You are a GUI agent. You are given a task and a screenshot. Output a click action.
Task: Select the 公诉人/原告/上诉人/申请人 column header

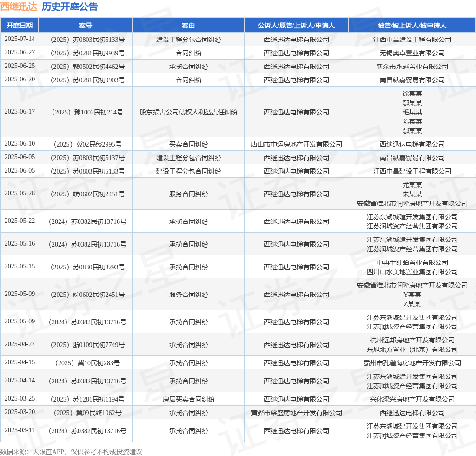296,26
